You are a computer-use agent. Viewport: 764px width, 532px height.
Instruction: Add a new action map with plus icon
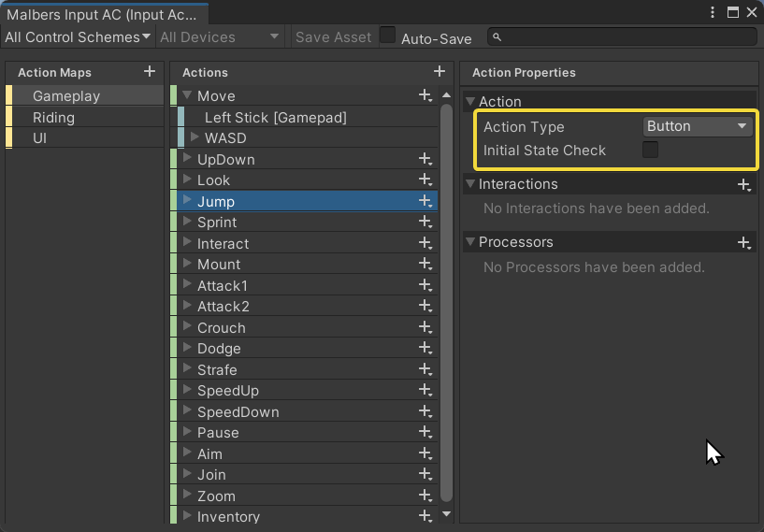tap(150, 72)
